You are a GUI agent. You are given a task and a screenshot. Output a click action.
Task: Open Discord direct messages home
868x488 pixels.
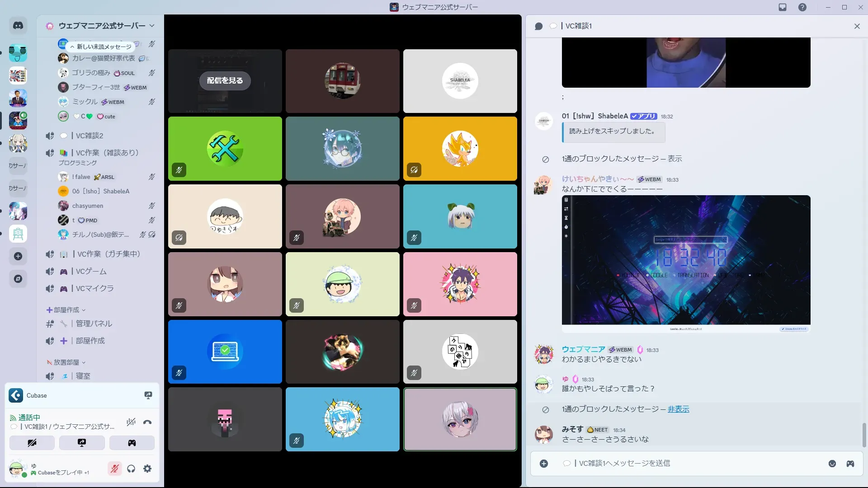tap(18, 26)
